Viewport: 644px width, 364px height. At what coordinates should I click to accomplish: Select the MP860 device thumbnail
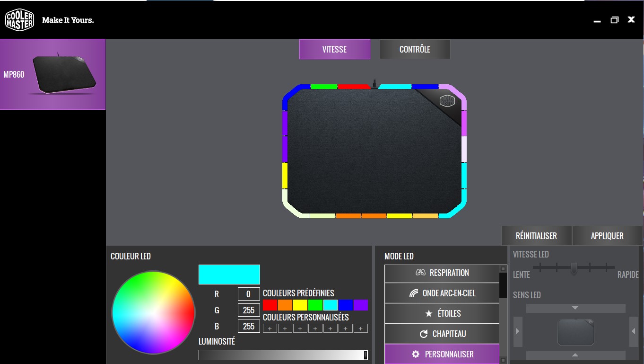[52, 74]
